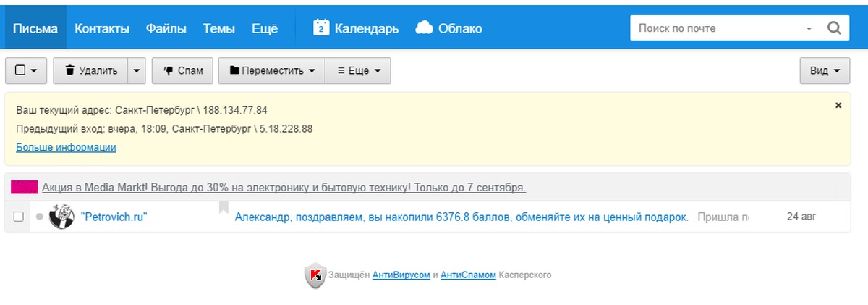Switch to the Контакты tab
Image resolution: width=868 pixels, height=305 pixels.
[102, 28]
